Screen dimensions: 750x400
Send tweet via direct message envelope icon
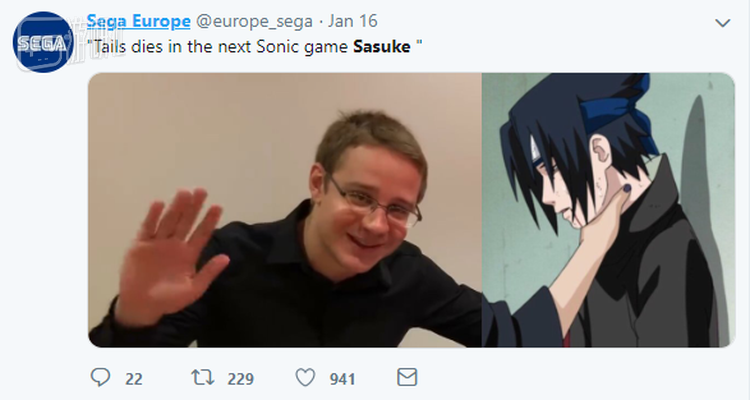[407, 378]
